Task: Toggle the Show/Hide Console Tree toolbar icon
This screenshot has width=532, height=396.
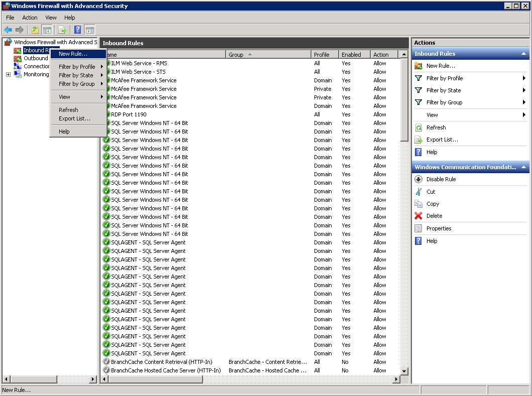Action: click(x=47, y=30)
